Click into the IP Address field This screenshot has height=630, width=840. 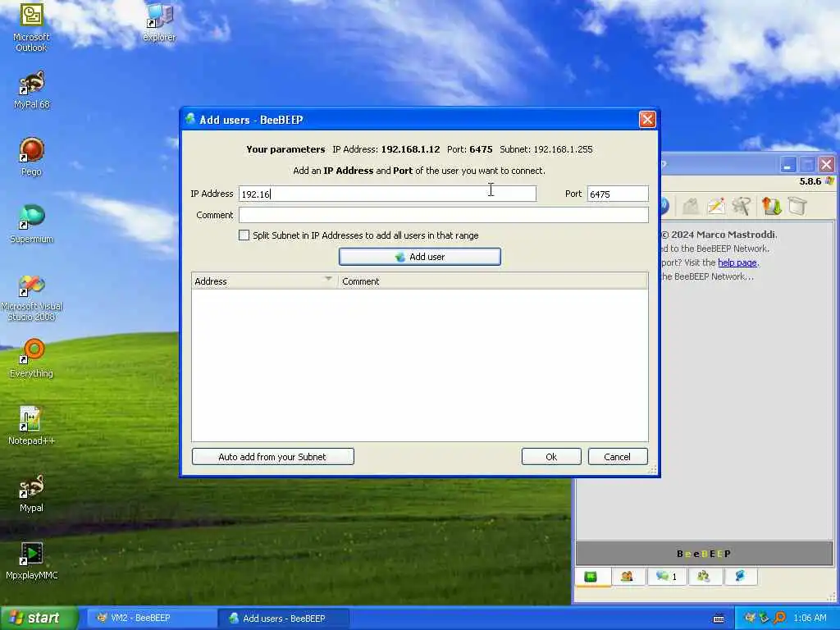point(387,194)
